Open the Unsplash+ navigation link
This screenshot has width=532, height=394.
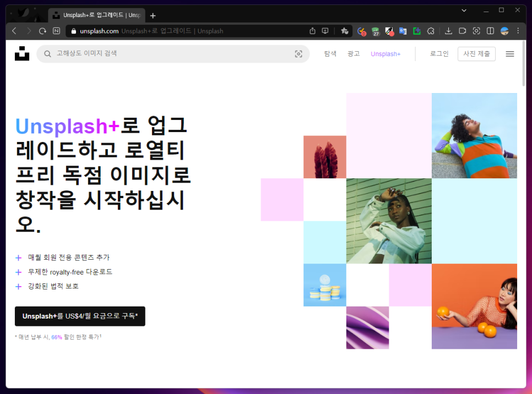pyautogui.click(x=386, y=54)
